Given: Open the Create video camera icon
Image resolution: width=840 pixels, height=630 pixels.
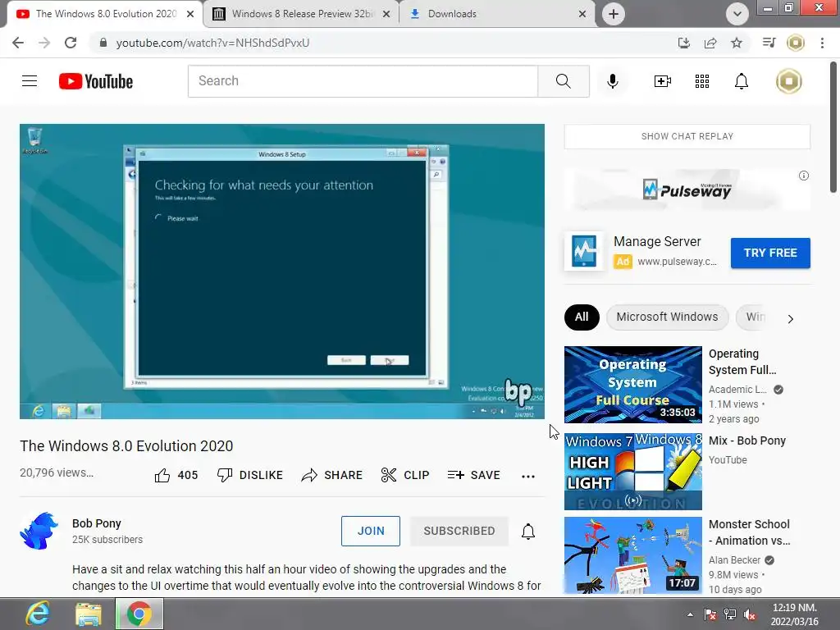Looking at the screenshot, I should coord(662,81).
